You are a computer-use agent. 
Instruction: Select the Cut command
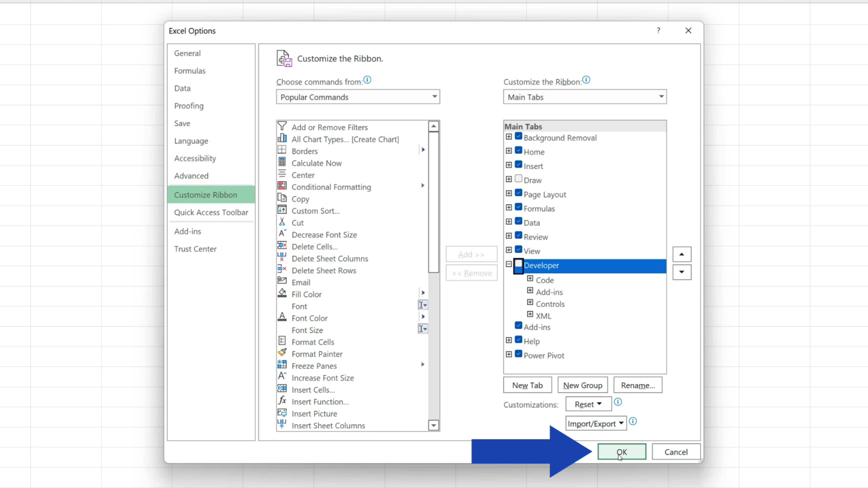tap(298, 223)
